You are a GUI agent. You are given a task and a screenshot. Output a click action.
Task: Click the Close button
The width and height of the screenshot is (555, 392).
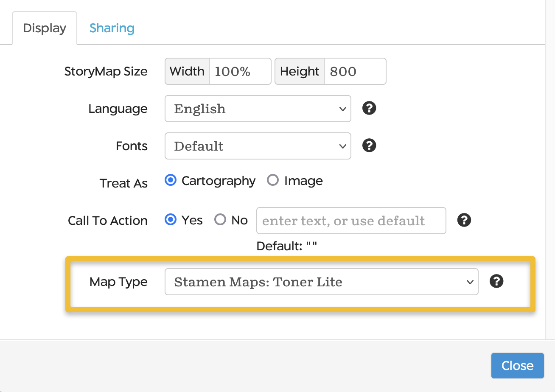517,365
